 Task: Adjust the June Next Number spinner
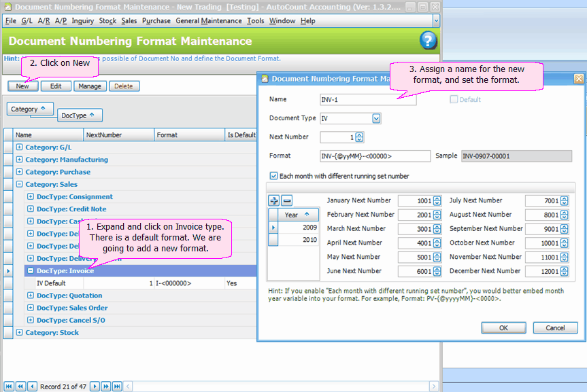click(x=437, y=272)
